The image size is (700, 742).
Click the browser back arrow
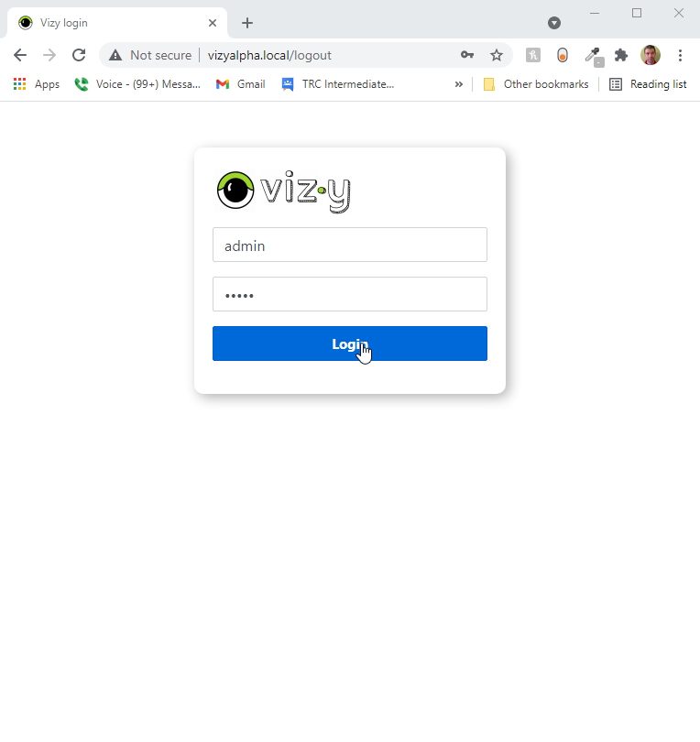tap(20, 55)
